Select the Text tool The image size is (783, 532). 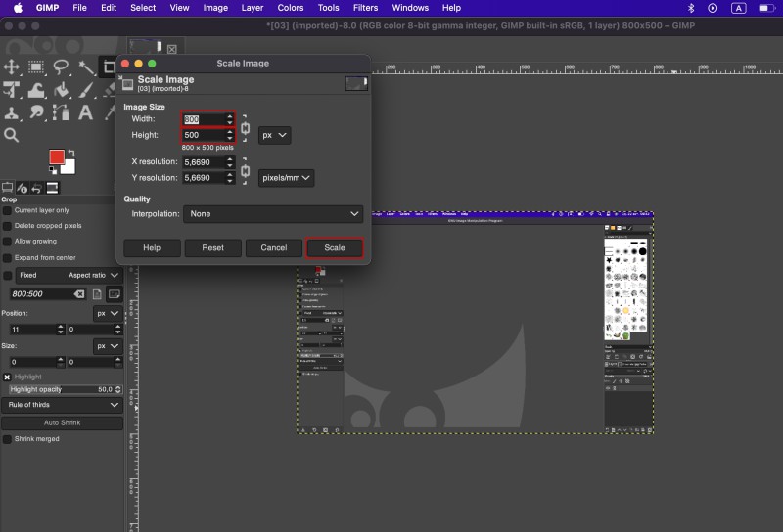click(x=86, y=113)
